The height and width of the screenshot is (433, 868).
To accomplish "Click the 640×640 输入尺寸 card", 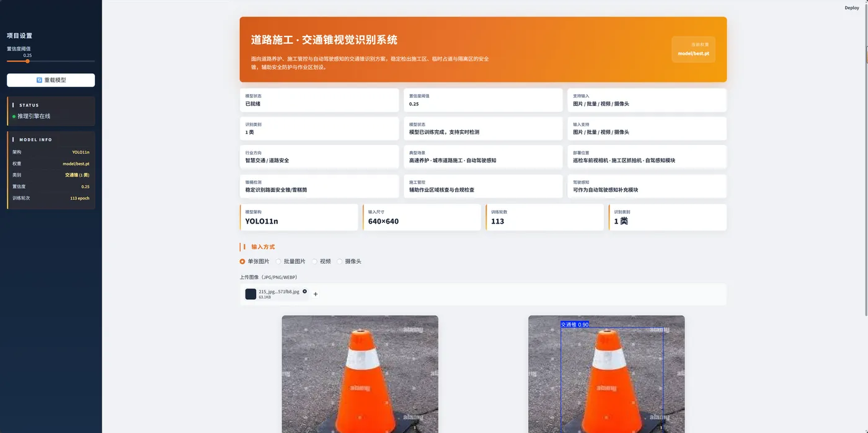I will pyautogui.click(x=422, y=217).
